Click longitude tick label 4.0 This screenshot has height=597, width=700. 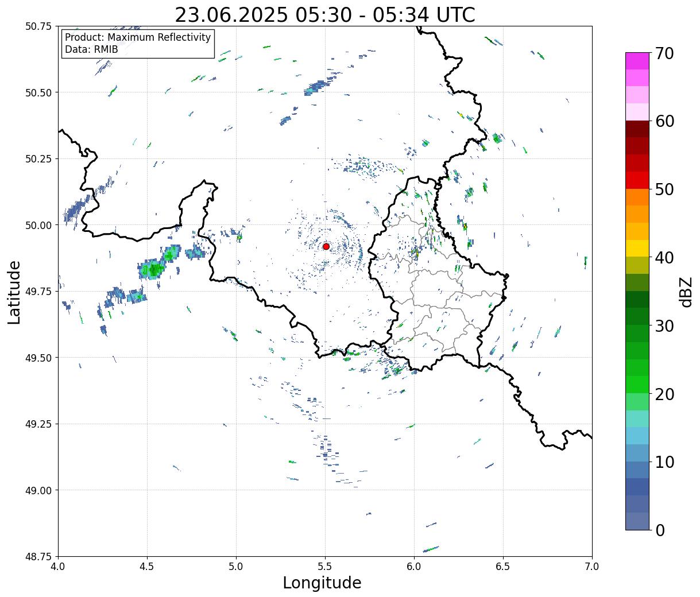click(x=58, y=567)
